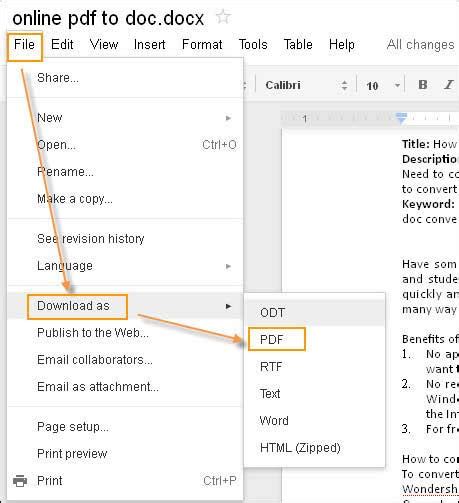This screenshot has width=459, height=503.
Task: Click the 'Title:' text in the document
Action: pos(416,144)
